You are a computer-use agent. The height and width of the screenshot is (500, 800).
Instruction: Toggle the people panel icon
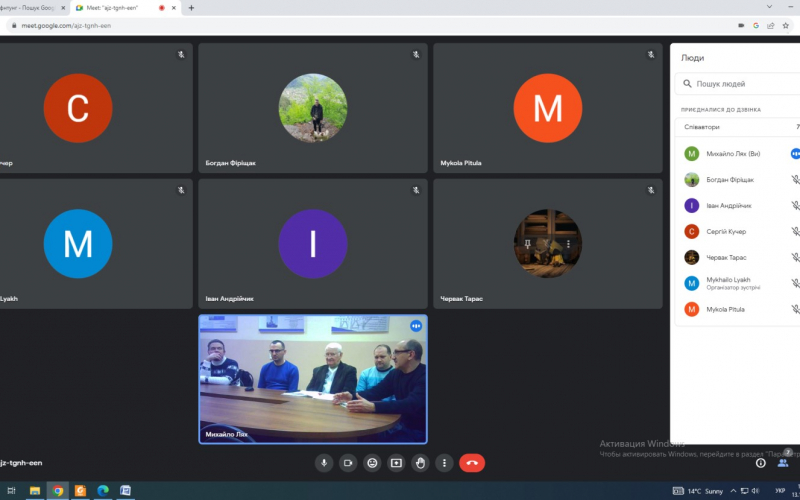783,463
